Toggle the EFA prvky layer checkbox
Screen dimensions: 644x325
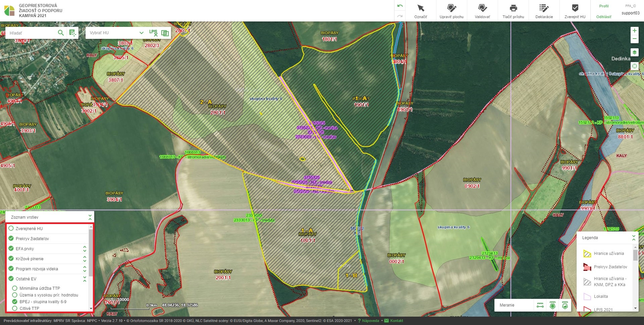(x=11, y=249)
